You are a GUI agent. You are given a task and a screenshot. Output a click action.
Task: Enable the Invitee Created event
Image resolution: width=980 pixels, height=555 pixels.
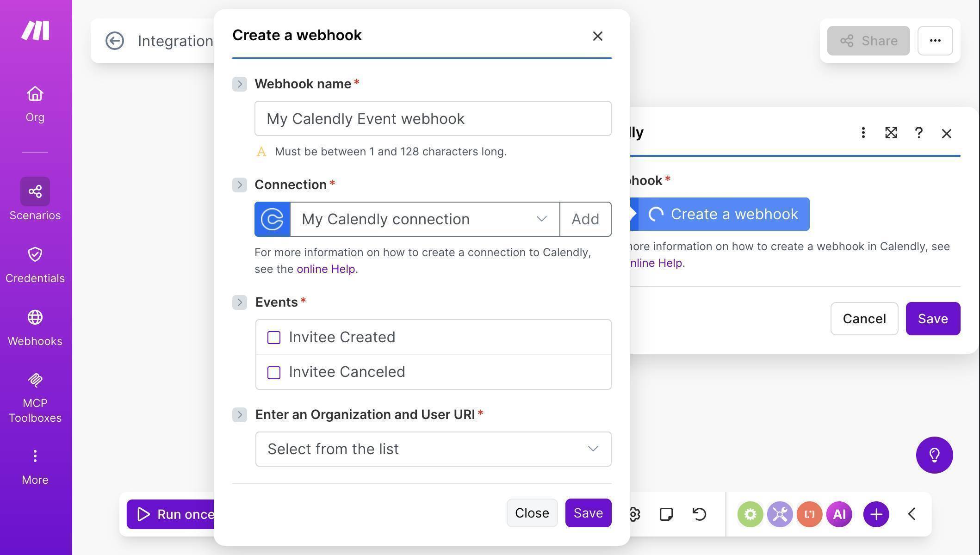(273, 338)
